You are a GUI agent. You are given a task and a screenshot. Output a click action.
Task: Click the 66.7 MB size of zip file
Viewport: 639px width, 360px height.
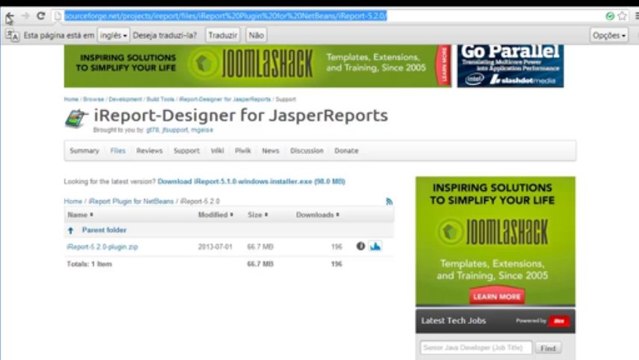coord(260,247)
